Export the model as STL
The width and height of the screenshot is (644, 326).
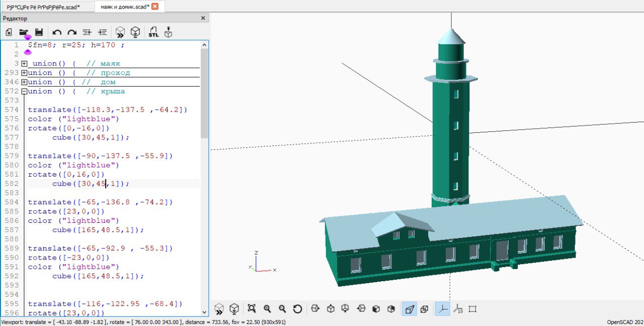click(153, 32)
